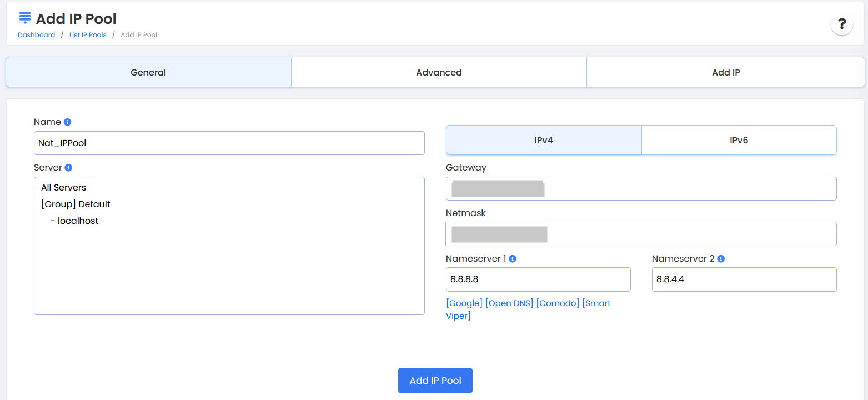Image resolution: width=868 pixels, height=400 pixels.
Task: Click info icon next to Name label
Action: 68,122
